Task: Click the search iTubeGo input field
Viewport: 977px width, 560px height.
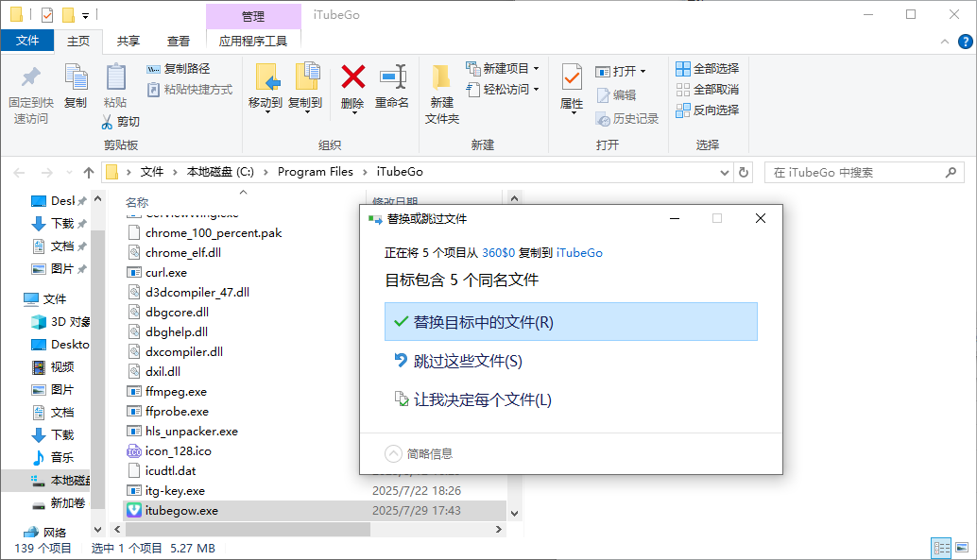Action: tap(855, 173)
